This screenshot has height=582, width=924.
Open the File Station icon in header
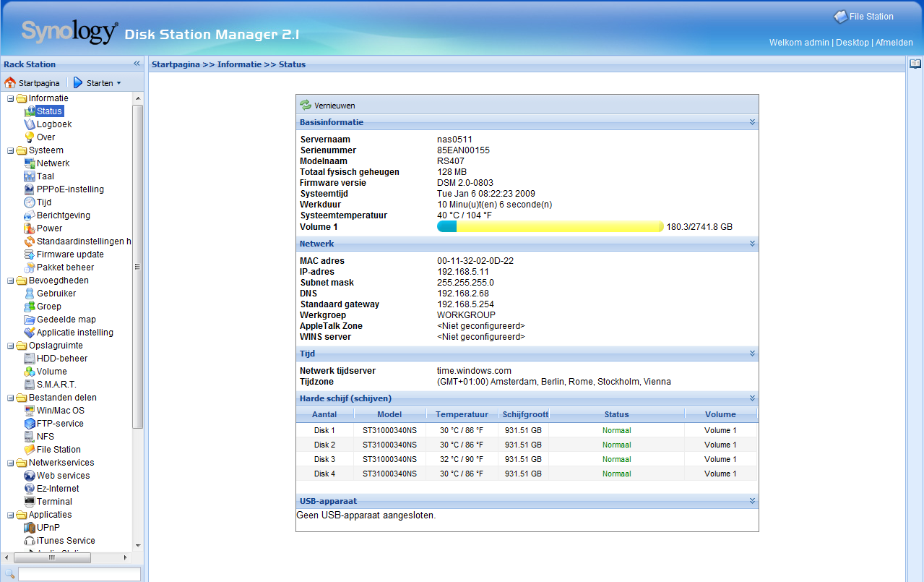[x=840, y=17]
